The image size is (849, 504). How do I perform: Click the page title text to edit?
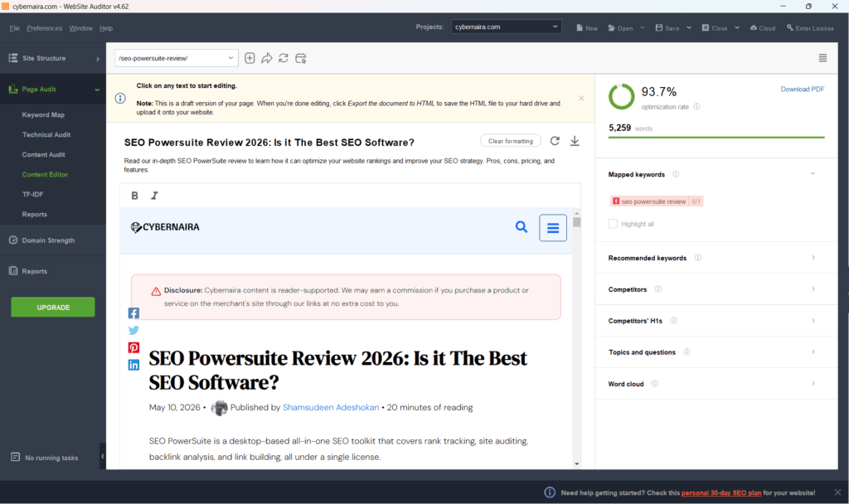pos(269,143)
